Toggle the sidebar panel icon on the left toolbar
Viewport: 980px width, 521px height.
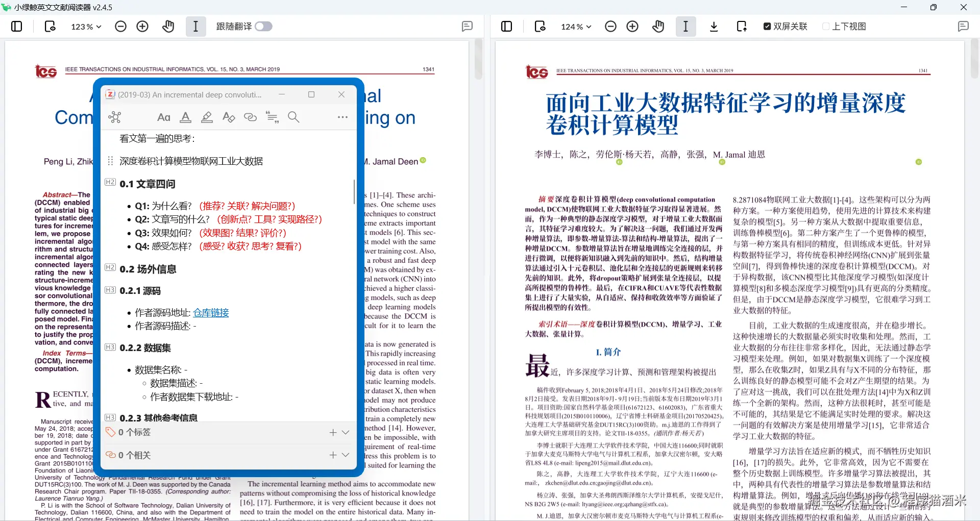17,26
